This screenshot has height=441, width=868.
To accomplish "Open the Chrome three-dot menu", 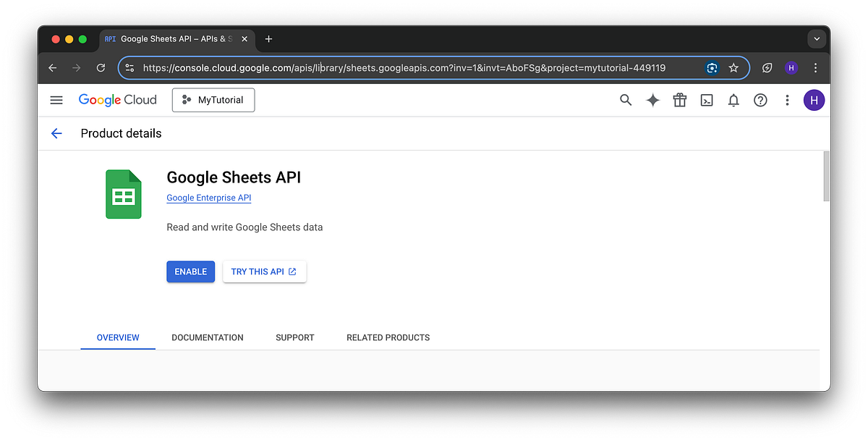I will click(816, 68).
